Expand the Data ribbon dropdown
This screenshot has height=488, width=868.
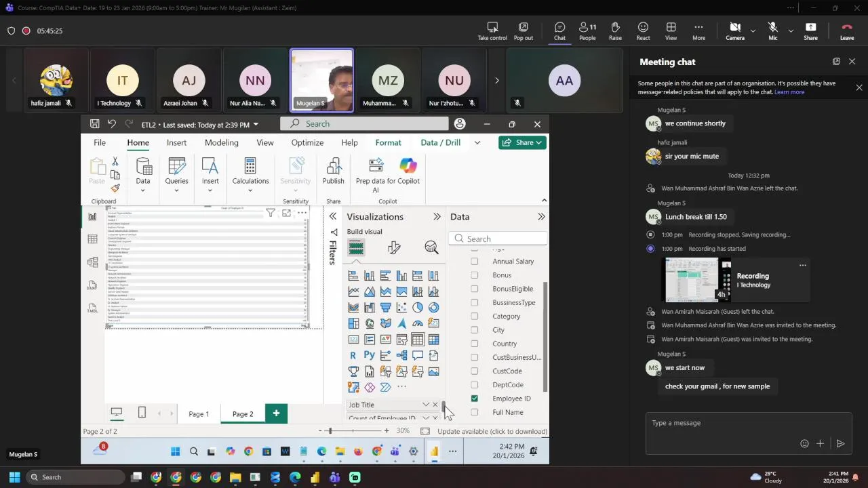143,190
